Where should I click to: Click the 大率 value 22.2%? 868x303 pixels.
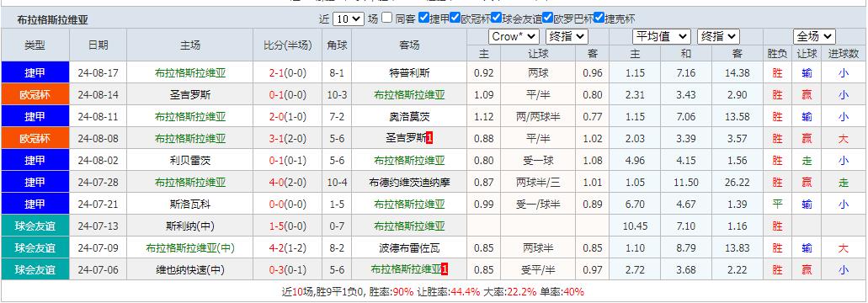point(521,292)
